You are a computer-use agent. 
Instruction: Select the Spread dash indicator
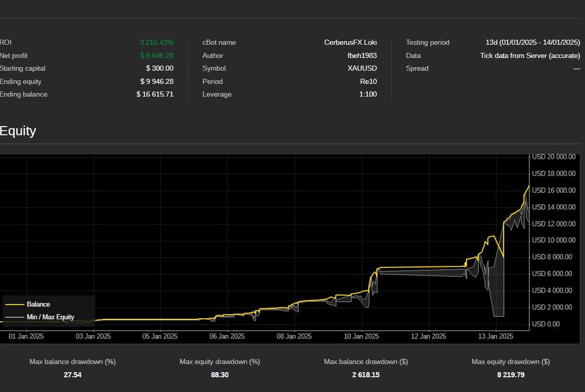click(x=576, y=68)
